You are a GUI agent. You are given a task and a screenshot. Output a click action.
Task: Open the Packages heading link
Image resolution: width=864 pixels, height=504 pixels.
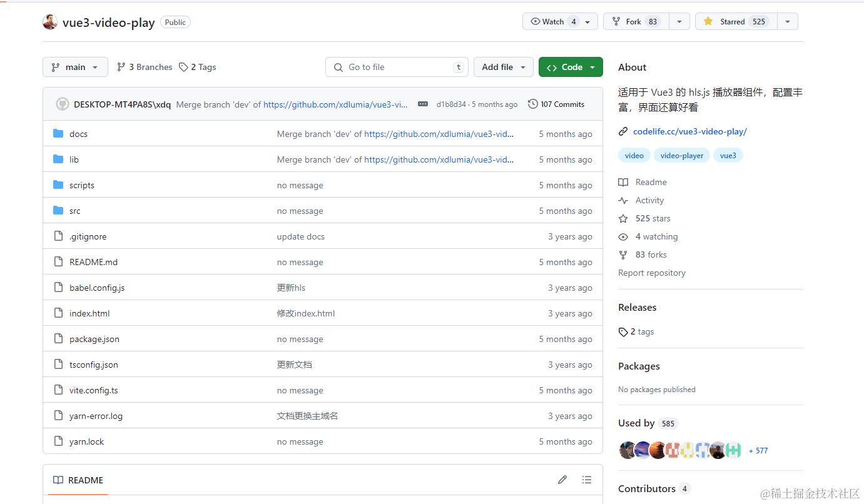pyautogui.click(x=639, y=366)
